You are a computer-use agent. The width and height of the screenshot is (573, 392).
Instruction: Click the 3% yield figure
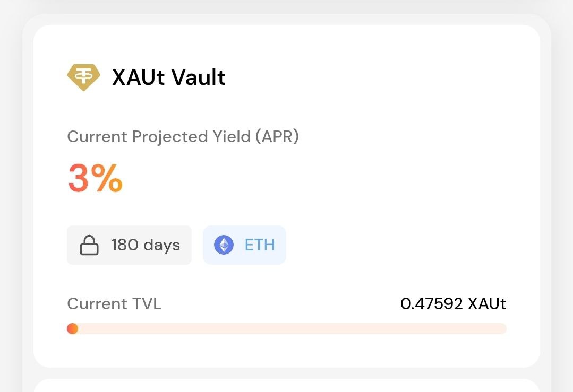95,179
